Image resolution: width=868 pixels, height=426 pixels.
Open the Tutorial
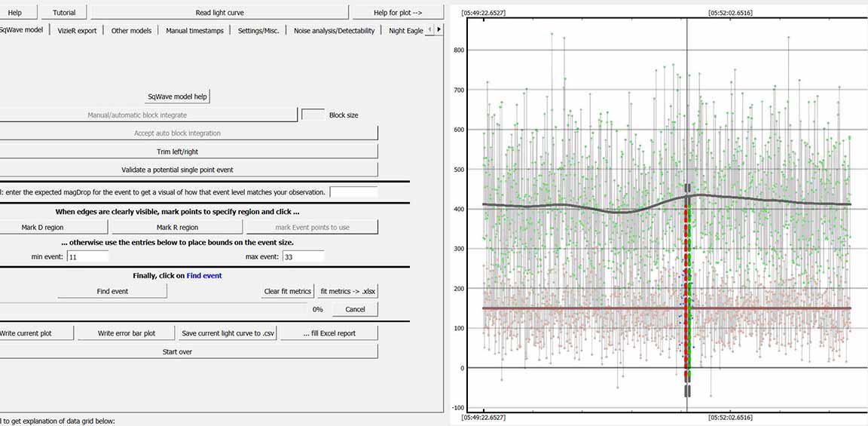[64, 13]
